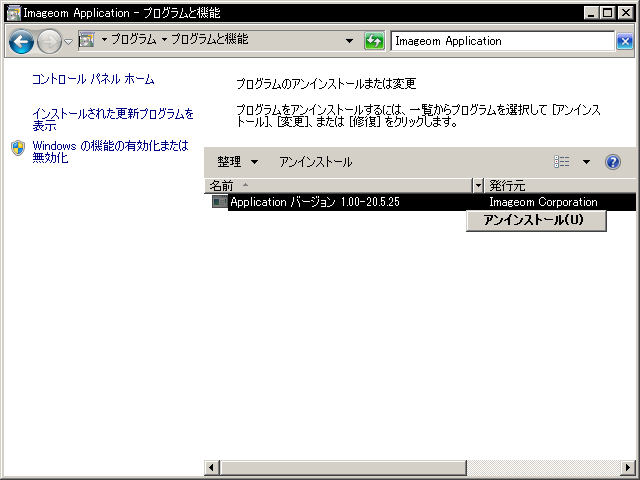Open インストールされた更新プログラムを表示 link
The height and width of the screenshot is (480, 640).
(113, 120)
